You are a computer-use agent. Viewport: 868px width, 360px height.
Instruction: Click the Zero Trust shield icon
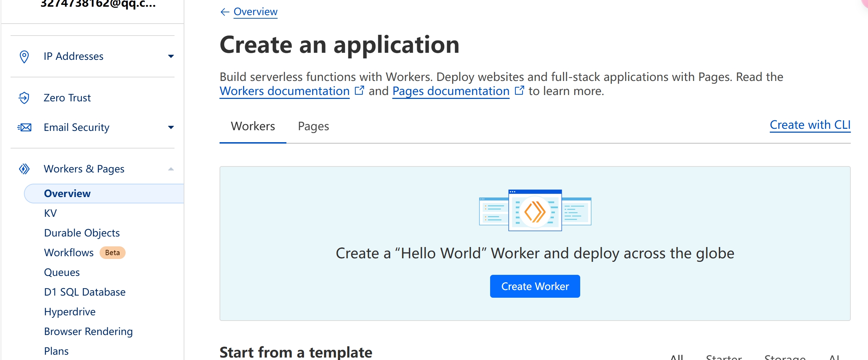pyautogui.click(x=24, y=98)
